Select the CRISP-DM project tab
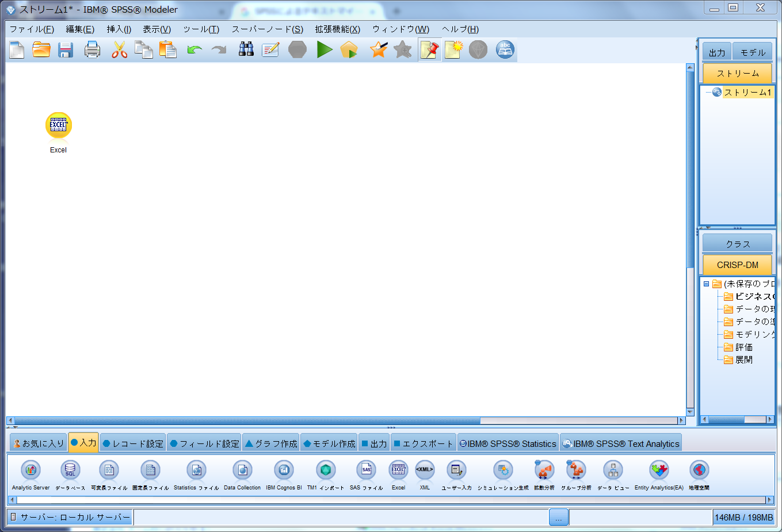The height and width of the screenshot is (532, 782). (x=738, y=265)
